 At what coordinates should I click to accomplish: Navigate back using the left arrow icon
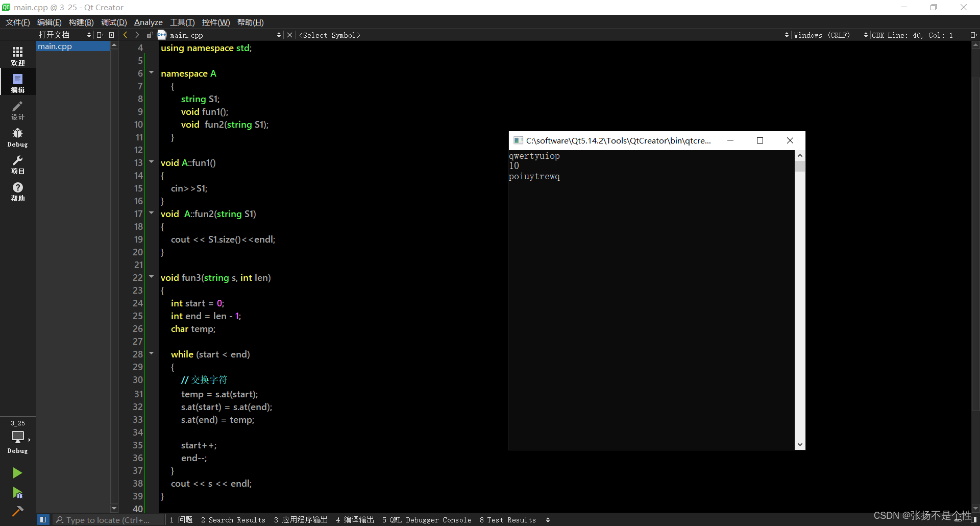coord(125,35)
